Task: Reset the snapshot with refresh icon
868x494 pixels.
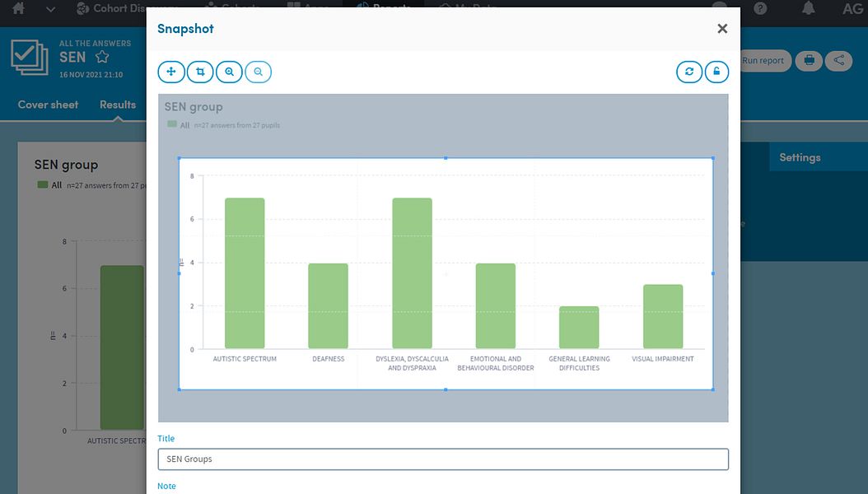Action: 689,72
